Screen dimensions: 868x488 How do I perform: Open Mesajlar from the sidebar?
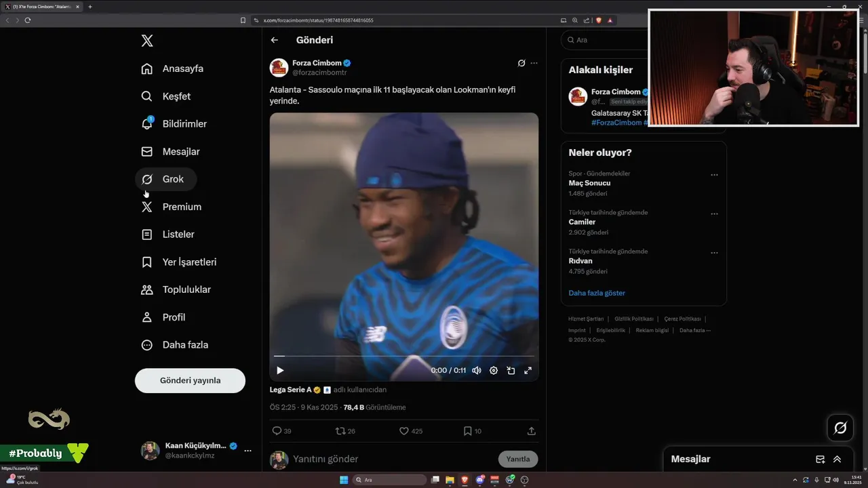point(170,152)
